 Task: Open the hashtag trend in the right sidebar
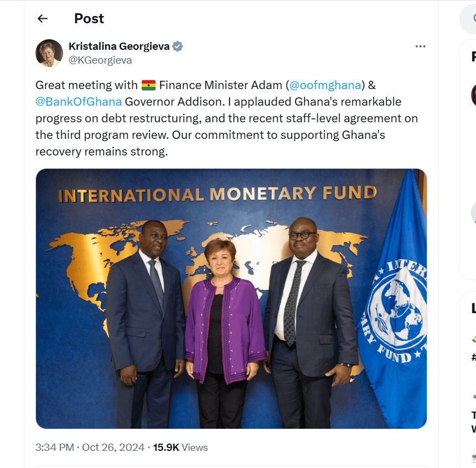point(473,357)
